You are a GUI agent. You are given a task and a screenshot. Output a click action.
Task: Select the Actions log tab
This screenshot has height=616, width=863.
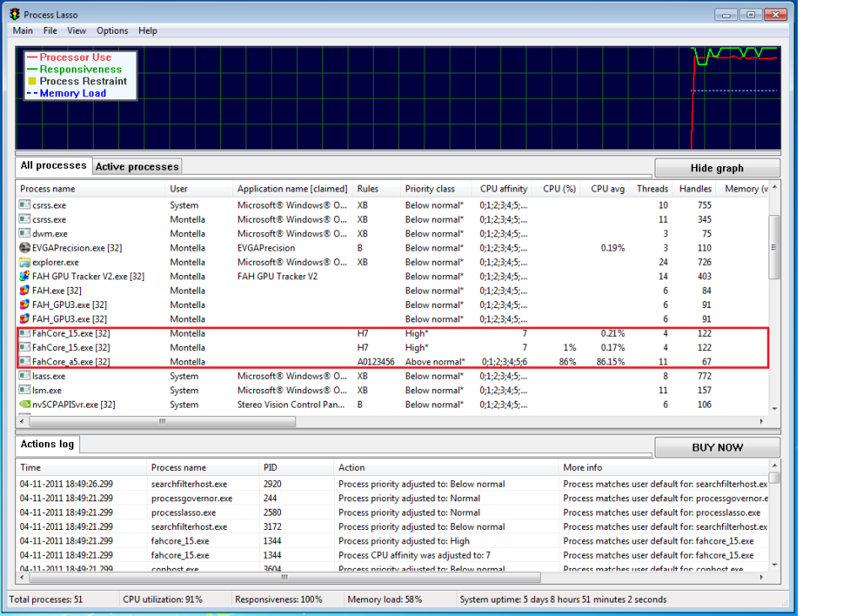tap(47, 445)
